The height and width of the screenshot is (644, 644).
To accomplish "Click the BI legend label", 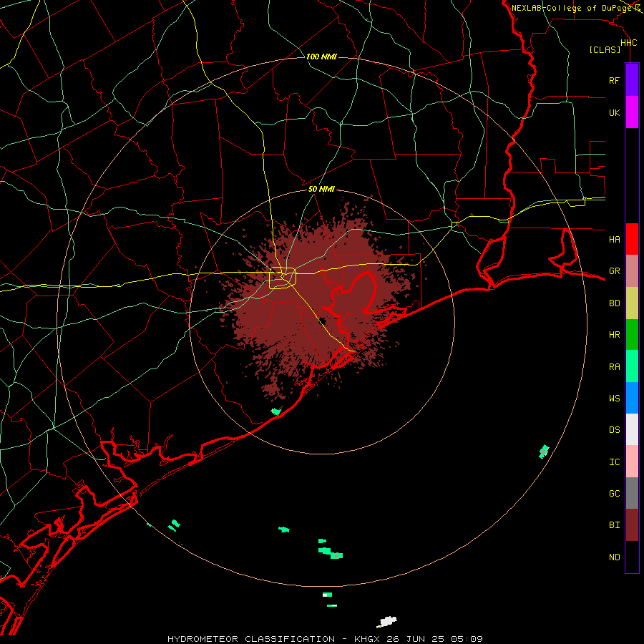I will pyautogui.click(x=614, y=525).
